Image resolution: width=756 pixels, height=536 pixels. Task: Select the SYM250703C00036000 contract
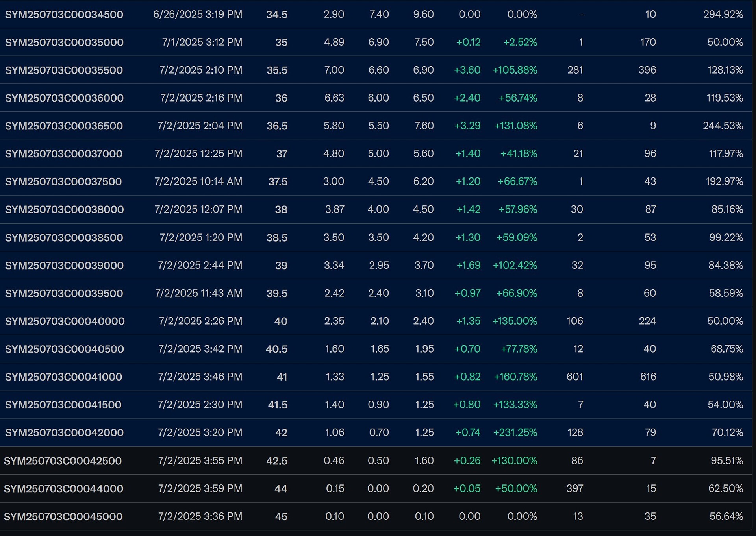[x=64, y=98]
